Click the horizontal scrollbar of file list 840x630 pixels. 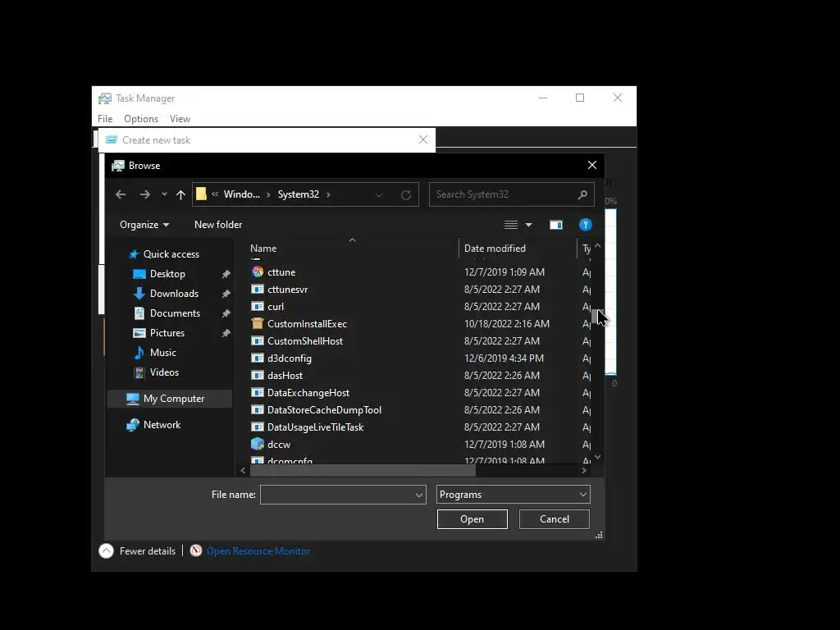(363, 470)
